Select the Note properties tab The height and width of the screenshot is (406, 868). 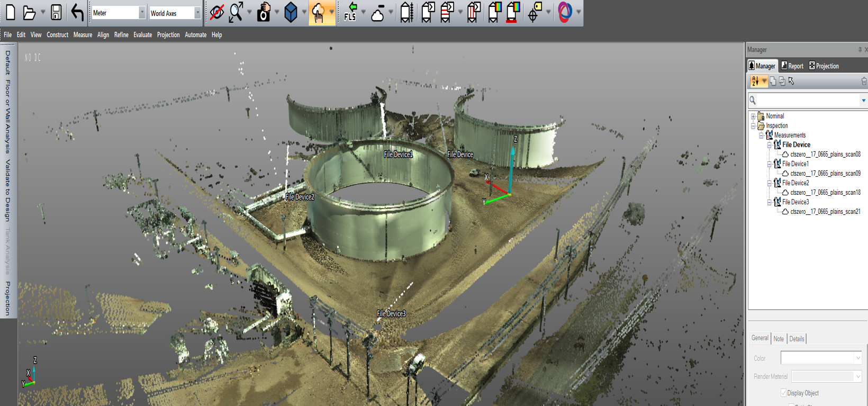click(x=779, y=339)
